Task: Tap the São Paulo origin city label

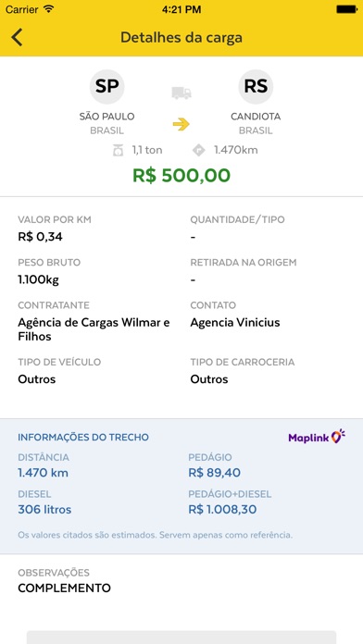Action: coord(106,117)
